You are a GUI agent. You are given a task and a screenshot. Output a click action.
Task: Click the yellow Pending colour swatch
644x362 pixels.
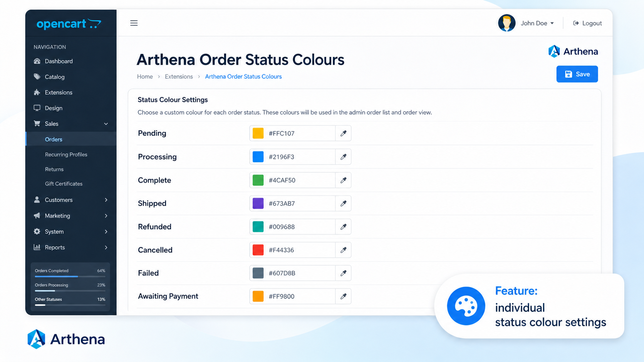tap(258, 133)
